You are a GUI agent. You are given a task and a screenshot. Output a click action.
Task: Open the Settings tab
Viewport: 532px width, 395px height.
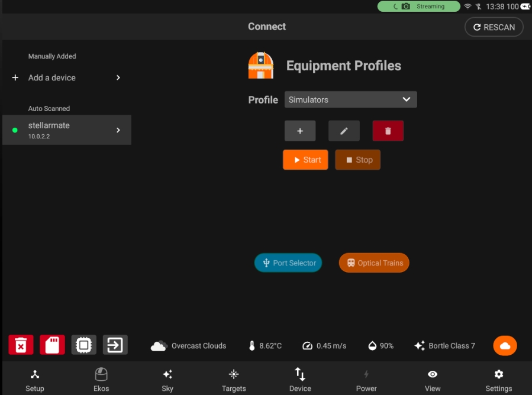[499, 380]
